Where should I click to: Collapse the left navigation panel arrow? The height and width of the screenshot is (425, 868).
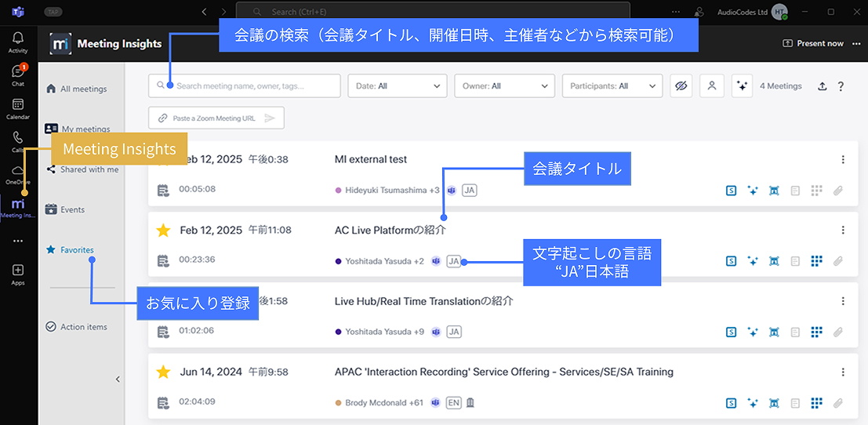(x=118, y=380)
